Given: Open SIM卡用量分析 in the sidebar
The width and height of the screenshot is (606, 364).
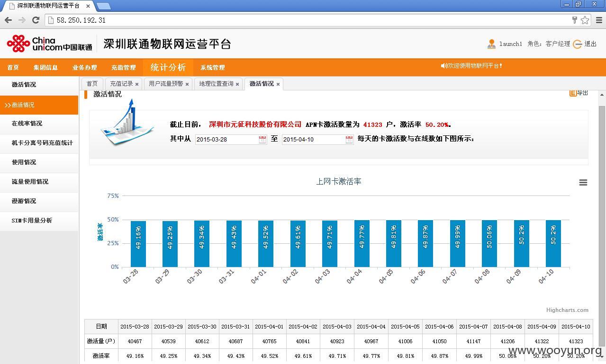Looking at the screenshot, I should coord(39,221).
